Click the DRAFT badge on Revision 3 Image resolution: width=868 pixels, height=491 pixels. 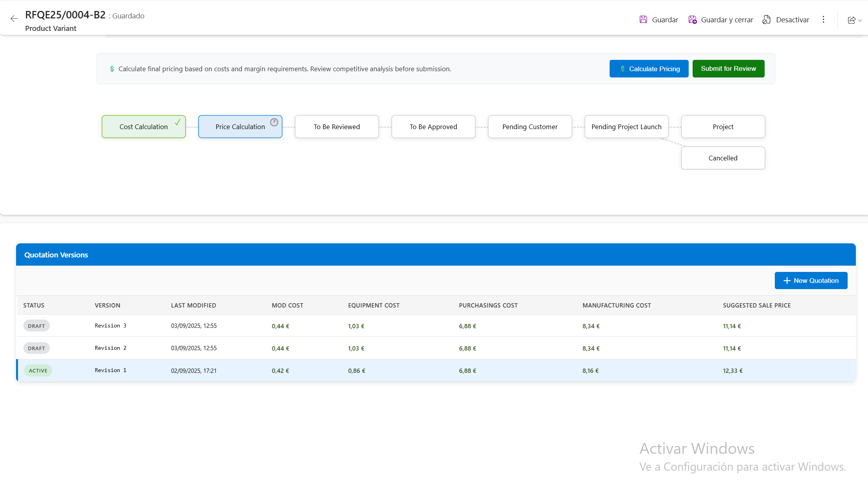pos(36,326)
